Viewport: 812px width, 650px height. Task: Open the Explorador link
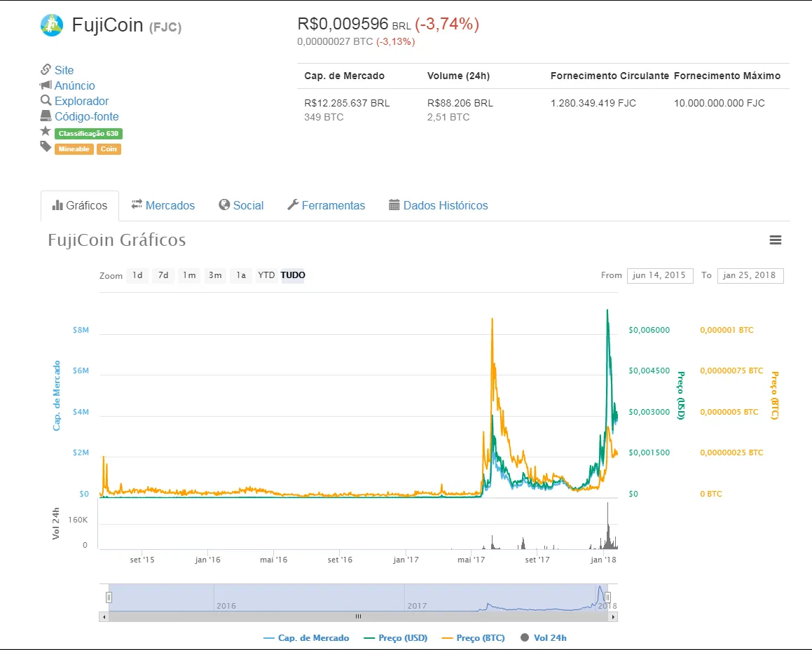pos(82,101)
